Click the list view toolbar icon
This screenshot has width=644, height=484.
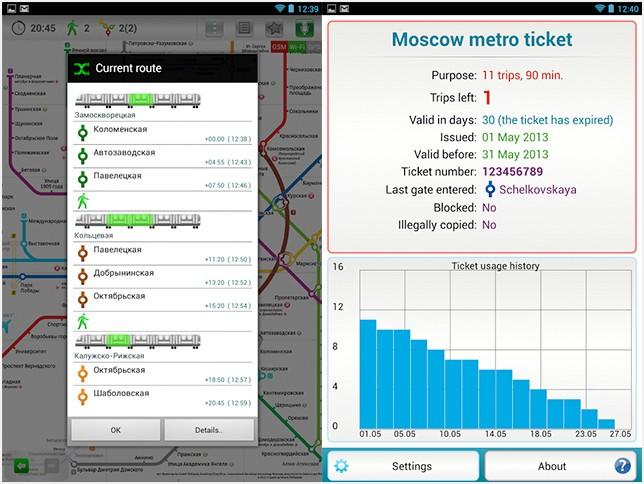pyautogui.click(x=244, y=28)
